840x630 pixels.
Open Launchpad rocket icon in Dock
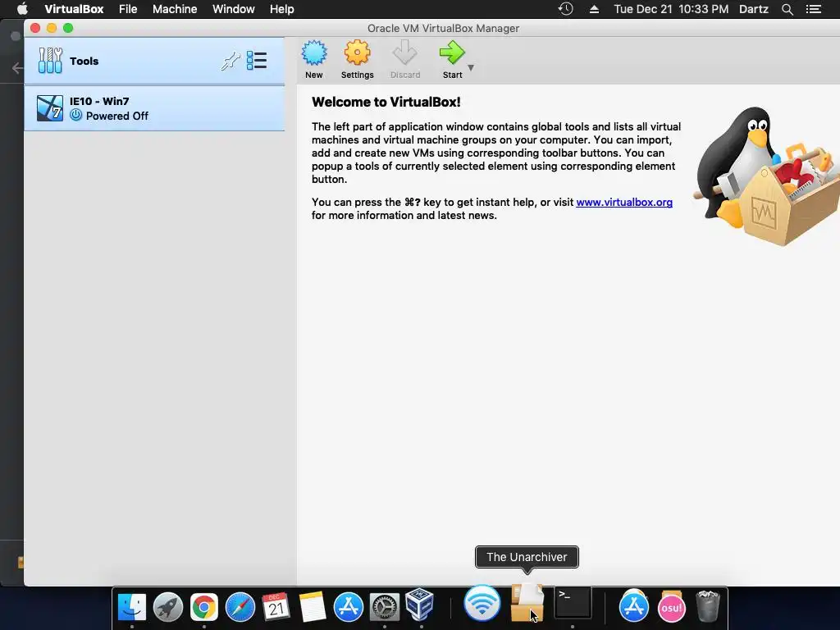[168, 608]
